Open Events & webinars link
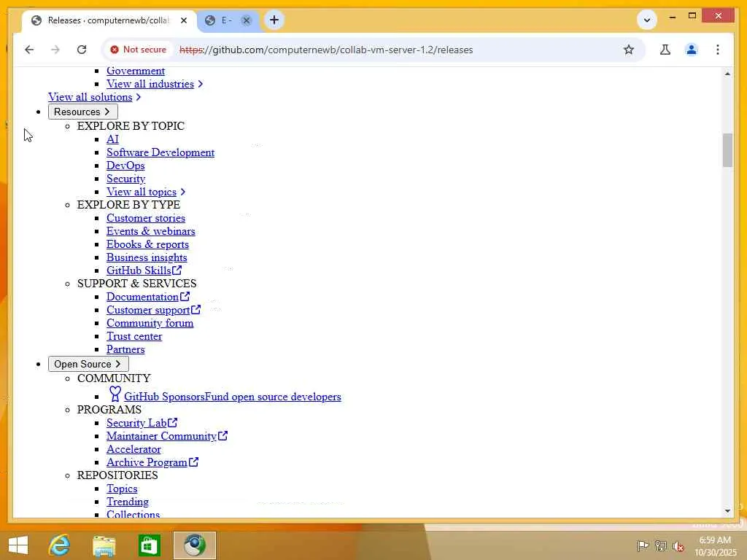747x560 pixels. 150,231
